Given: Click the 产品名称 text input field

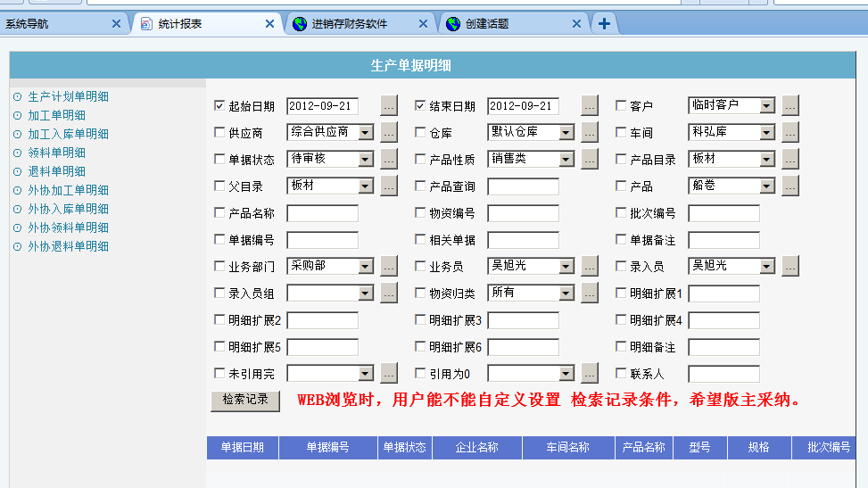Looking at the screenshot, I should tap(322, 213).
